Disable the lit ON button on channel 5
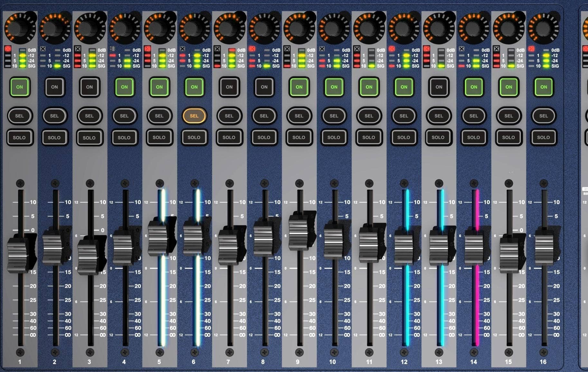 [x=159, y=87]
